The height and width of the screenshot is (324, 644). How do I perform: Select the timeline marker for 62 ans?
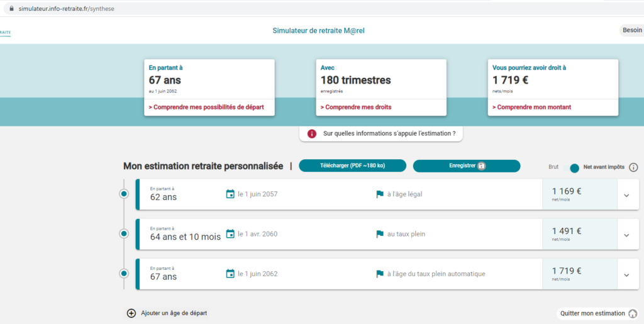pyautogui.click(x=124, y=194)
